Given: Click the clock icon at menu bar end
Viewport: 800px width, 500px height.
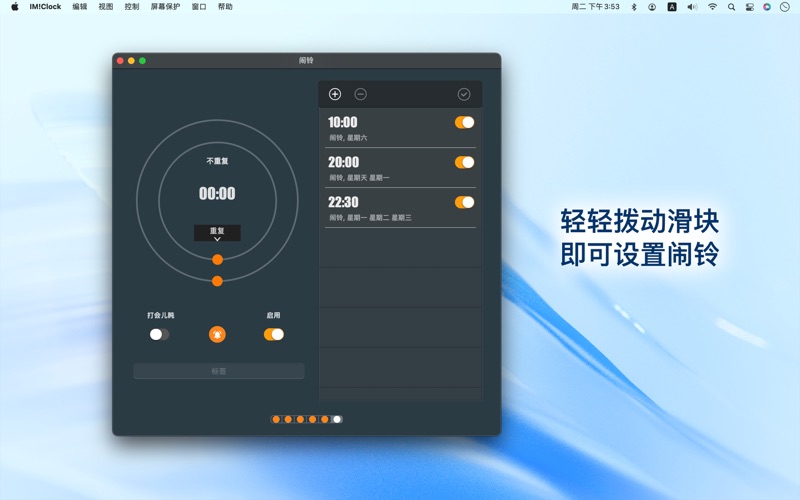Looking at the screenshot, I should coord(785,7).
